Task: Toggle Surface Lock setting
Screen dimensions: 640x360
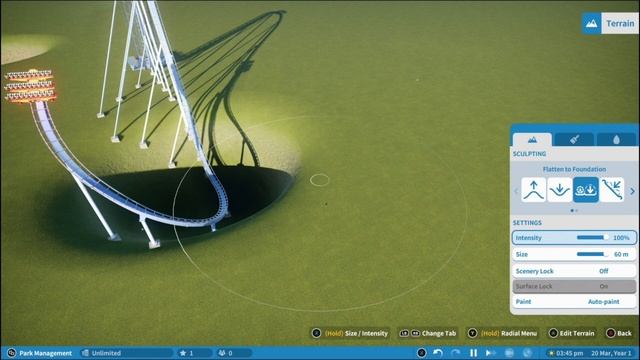Action: [574, 286]
